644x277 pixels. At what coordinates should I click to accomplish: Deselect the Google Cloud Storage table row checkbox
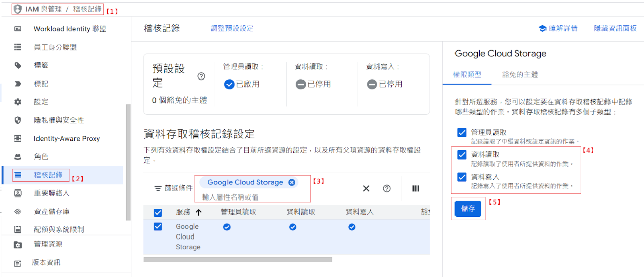pos(158,227)
